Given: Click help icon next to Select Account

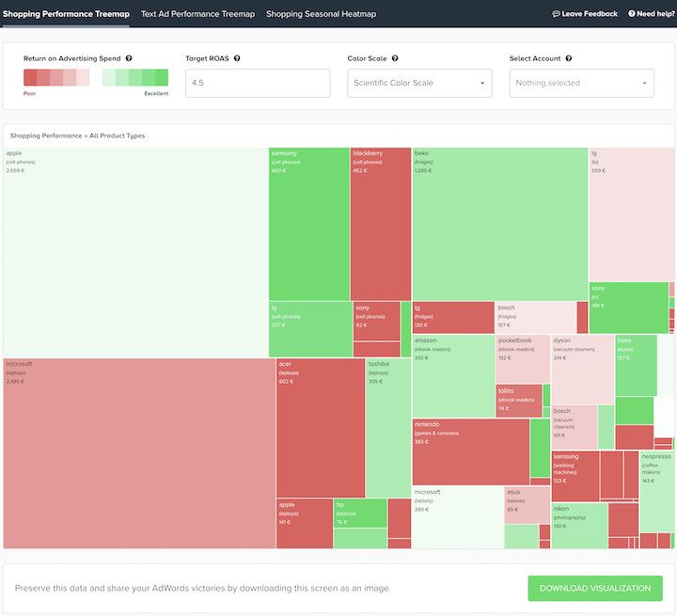Looking at the screenshot, I should point(569,58).
